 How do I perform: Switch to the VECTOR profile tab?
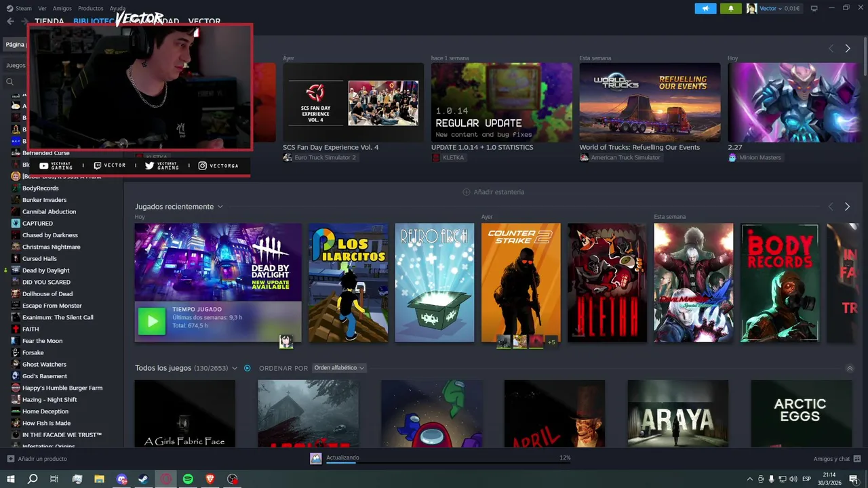[204, 21]
